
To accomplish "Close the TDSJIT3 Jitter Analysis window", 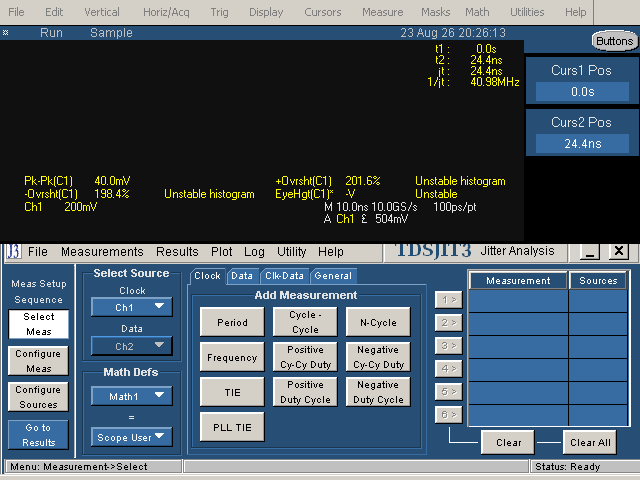I will (619, 251).
